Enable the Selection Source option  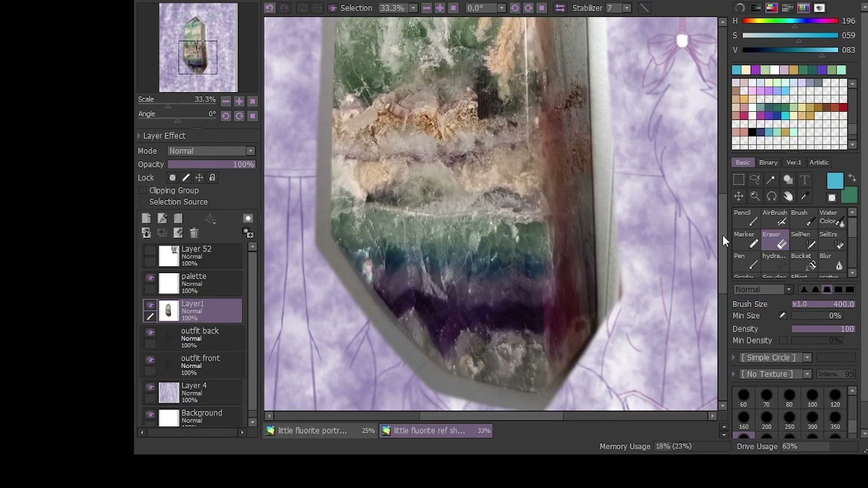coord(142,202)
